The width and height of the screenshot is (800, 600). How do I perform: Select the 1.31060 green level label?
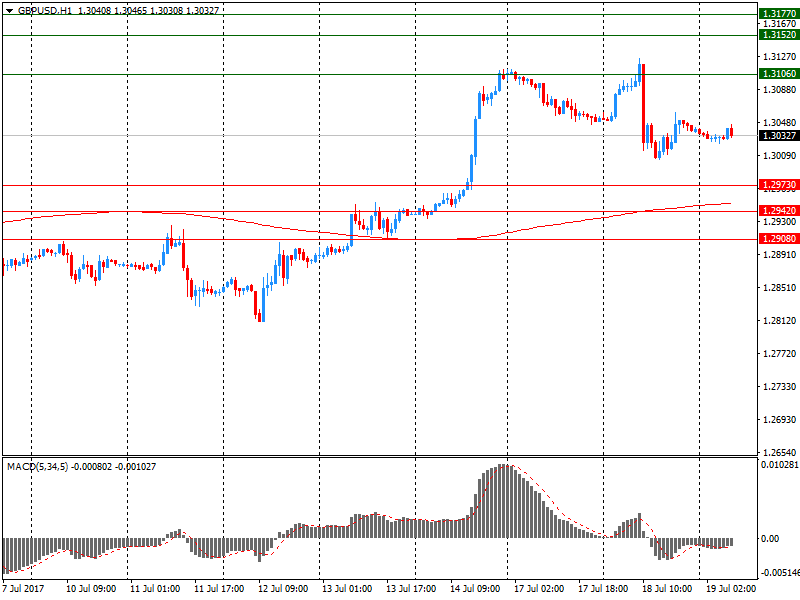[x=779, y=73]
